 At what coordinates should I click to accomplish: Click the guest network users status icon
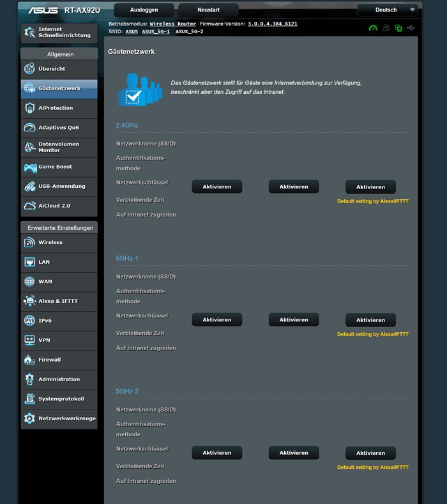click(386, 28)
